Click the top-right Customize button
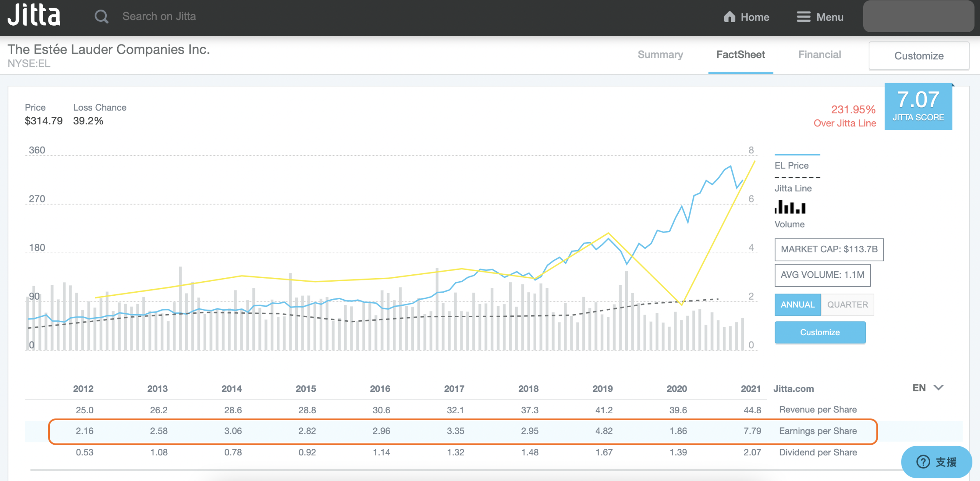 pos(919,56)
